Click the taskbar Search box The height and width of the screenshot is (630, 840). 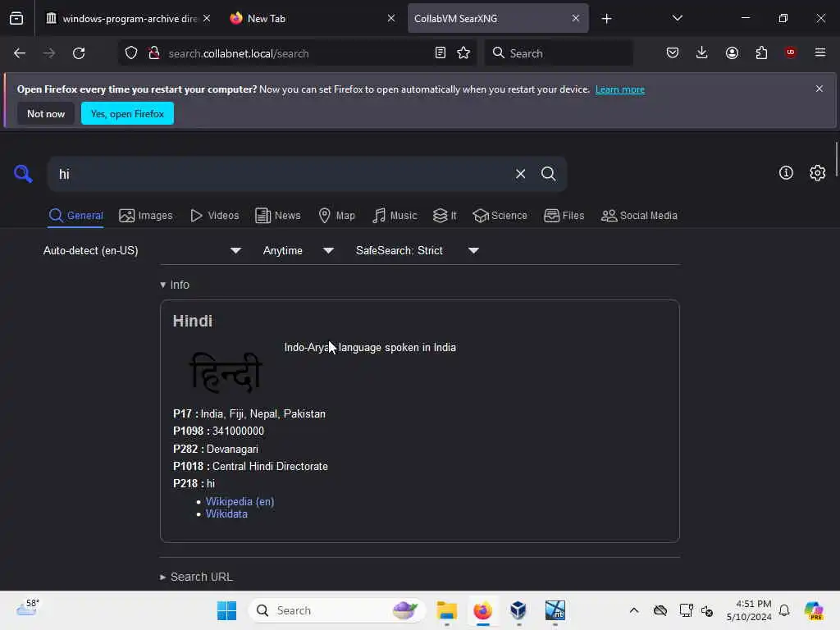click(x=336, y=610)
